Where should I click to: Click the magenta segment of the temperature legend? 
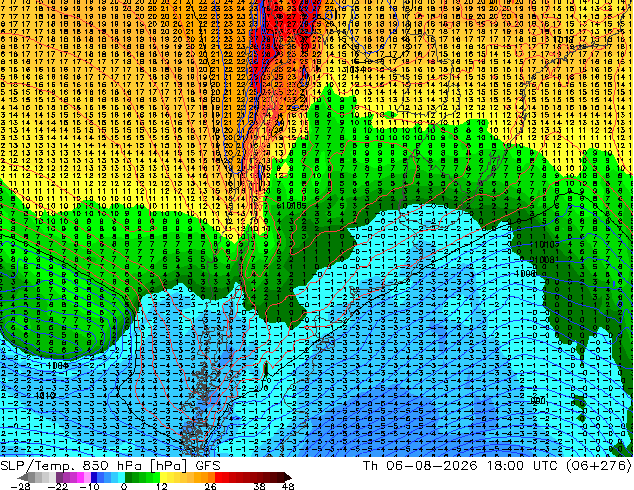point(80,477)
